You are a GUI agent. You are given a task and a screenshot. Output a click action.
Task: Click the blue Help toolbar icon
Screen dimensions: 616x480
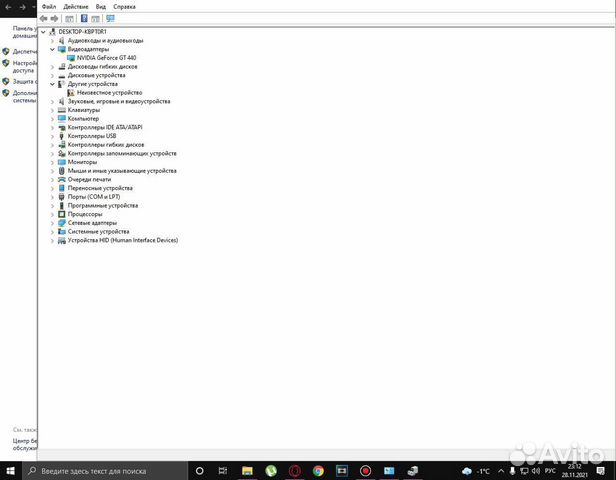coord(84,18)
